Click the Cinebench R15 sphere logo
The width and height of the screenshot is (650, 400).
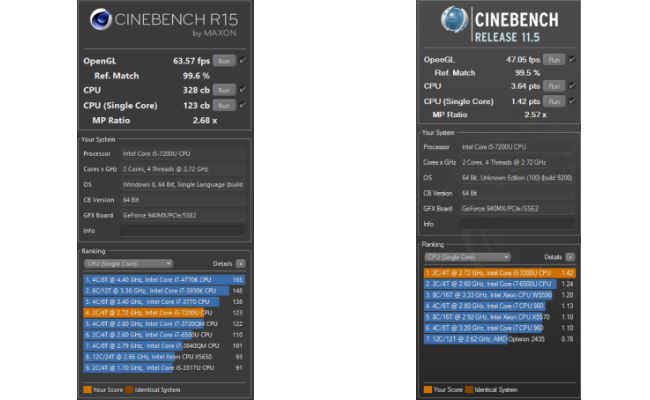pyautogui.click(x=101, y=19)
